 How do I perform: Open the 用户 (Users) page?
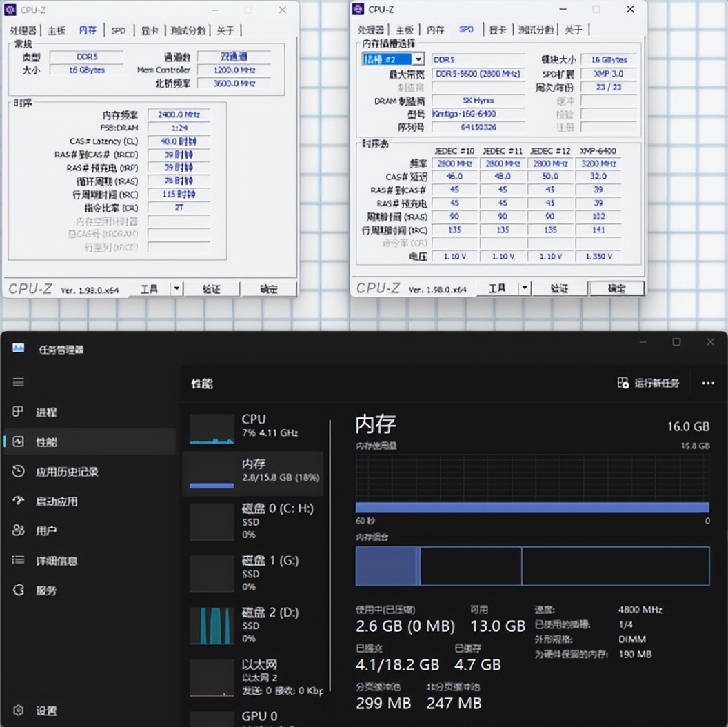point(48,530)
